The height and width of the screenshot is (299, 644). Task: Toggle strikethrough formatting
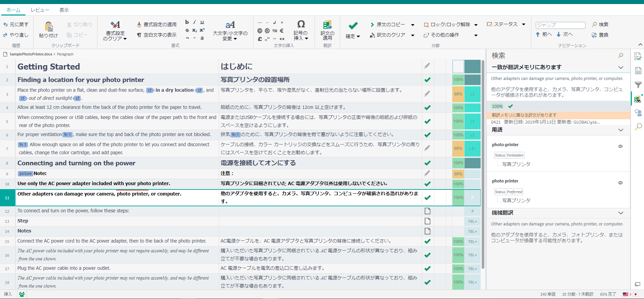pyautogui.click(x=187, y=30)
